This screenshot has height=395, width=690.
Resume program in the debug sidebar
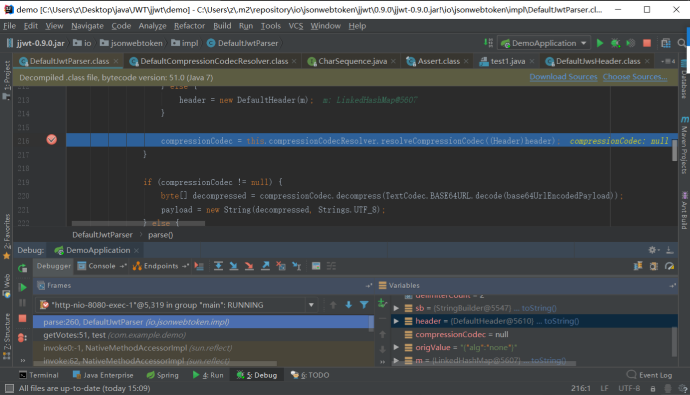point(22,288)
